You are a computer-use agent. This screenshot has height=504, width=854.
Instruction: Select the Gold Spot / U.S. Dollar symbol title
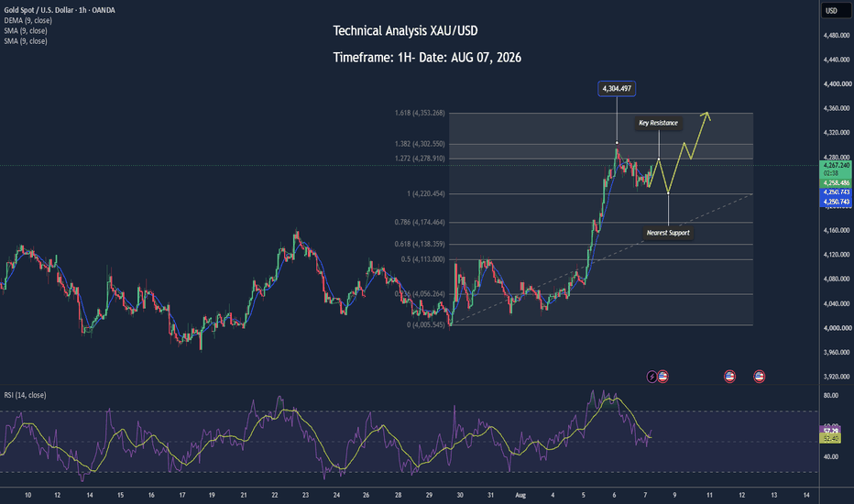(60, 10)
